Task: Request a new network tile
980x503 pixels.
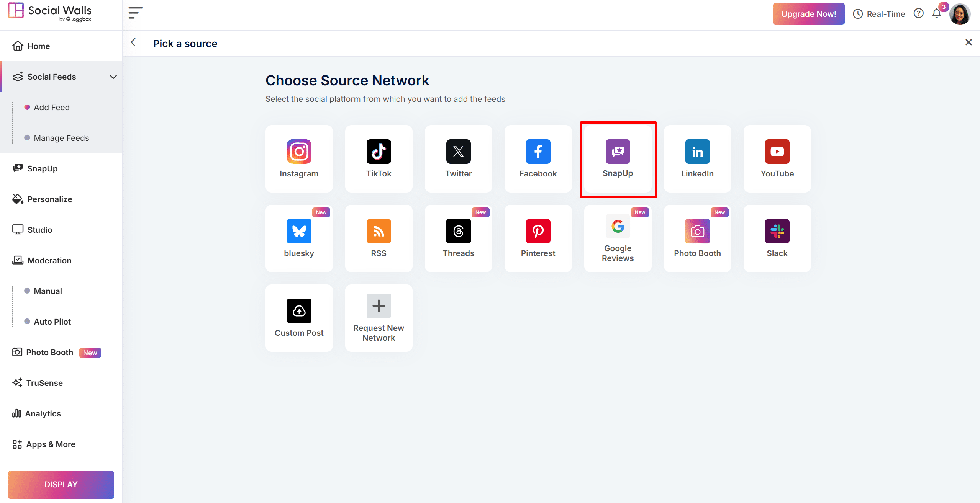Action: point(379,318)
